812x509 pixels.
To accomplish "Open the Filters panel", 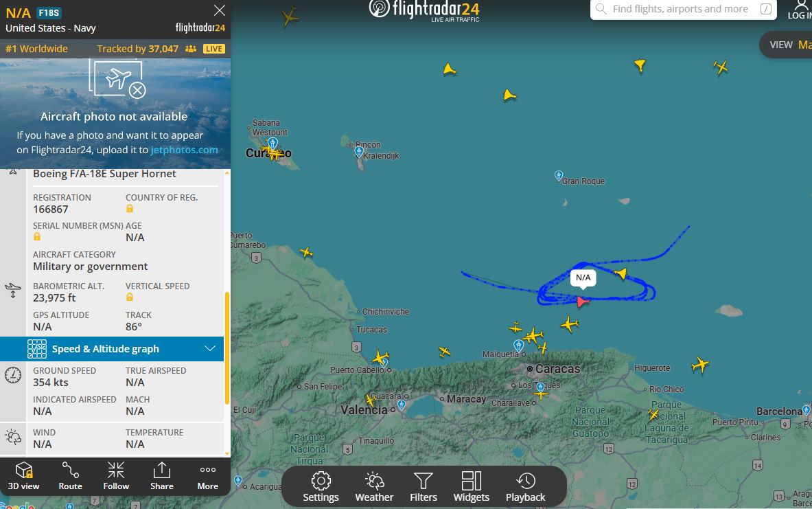I will [423, 487].
